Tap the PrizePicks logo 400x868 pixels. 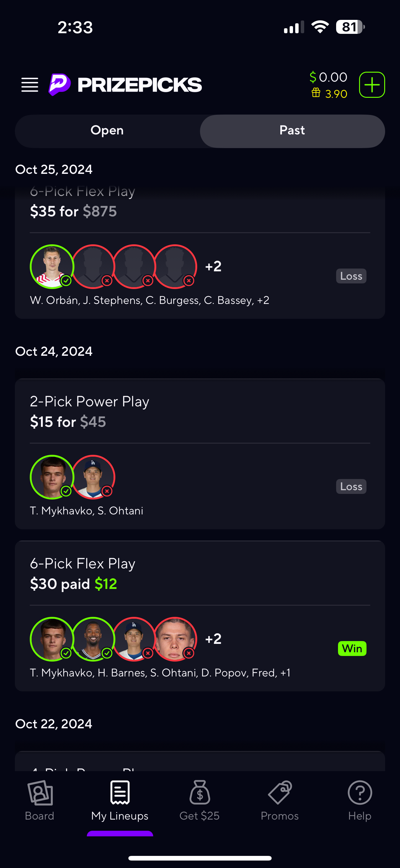[125, 84]
